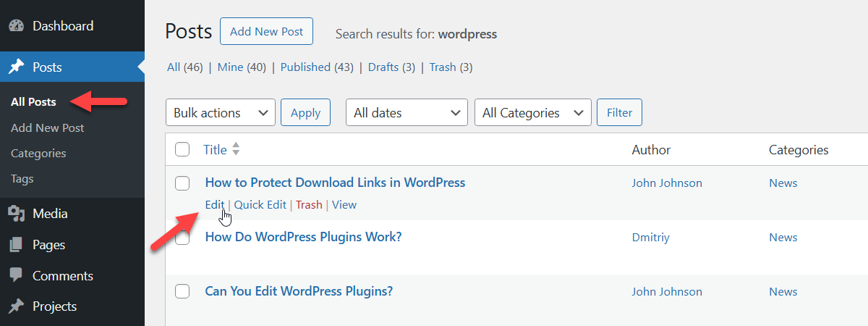The height and width of the screenshot is (326, 868).
Task: Click Trash under the first post
Action: 309,205
